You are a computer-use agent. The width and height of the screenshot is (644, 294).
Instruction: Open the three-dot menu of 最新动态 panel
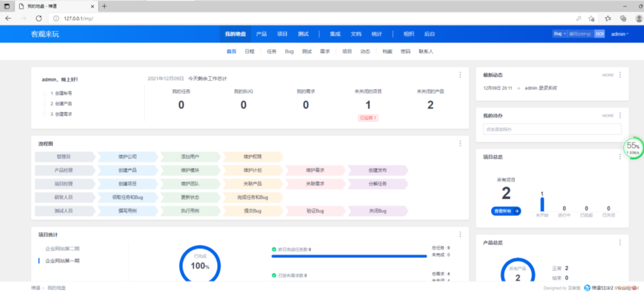click(620, 75)
